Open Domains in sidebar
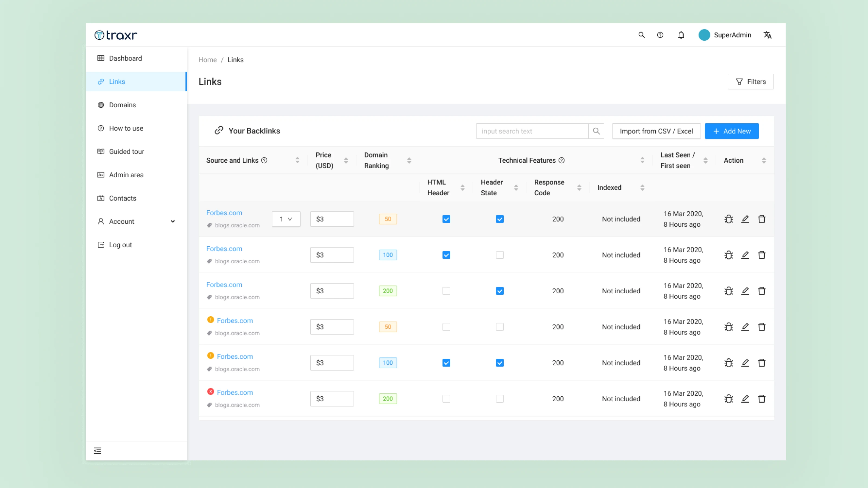The height and width of the screenshot is (488, 868). (x=136, y=105)
